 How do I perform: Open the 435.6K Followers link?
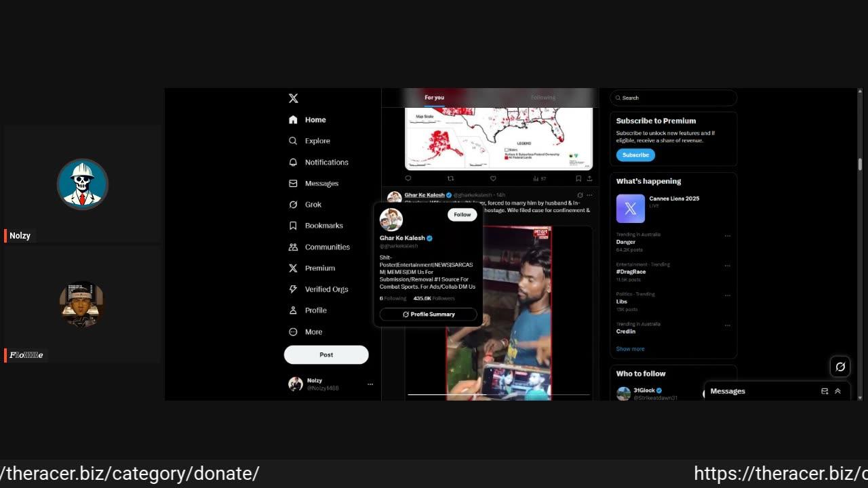click(x=434, y=298)
